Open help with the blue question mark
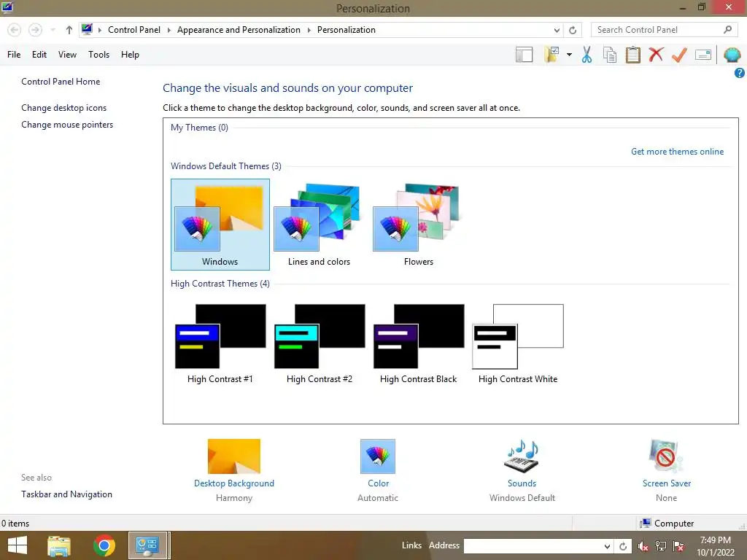 (x=740, y=73)
